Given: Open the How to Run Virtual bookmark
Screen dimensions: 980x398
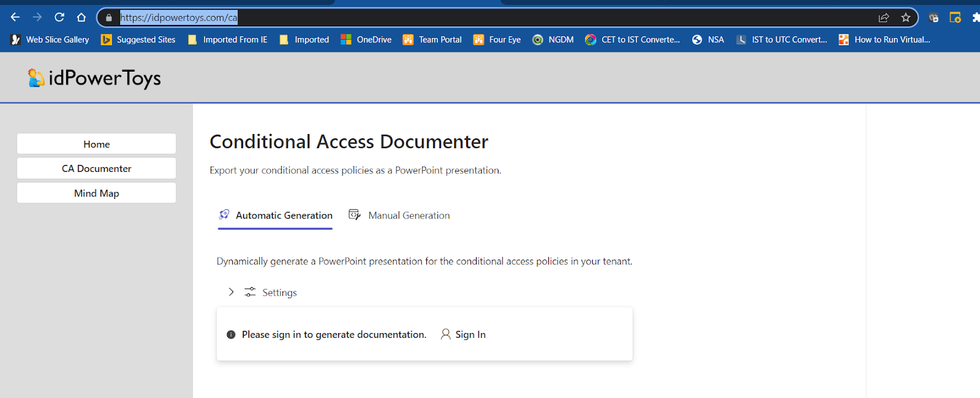Looking at the screenshot, I should 884,40.
